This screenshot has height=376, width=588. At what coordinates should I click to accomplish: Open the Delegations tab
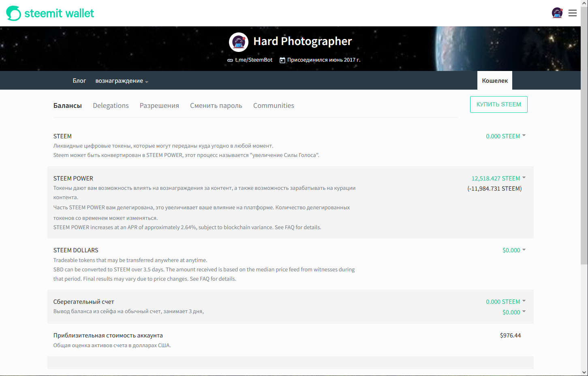[111, 105]
